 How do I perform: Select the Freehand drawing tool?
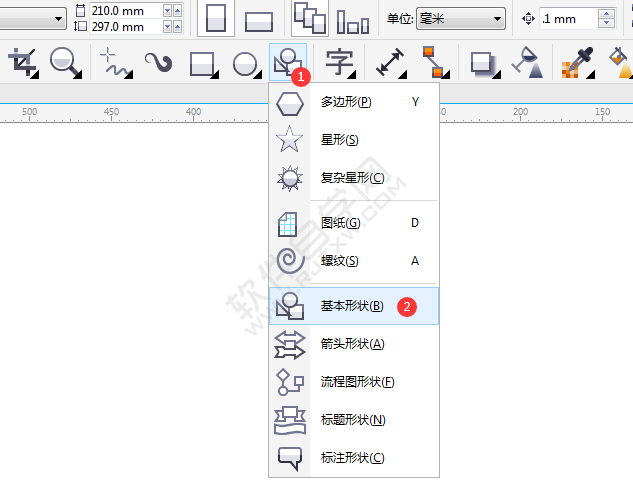point(116,62)
